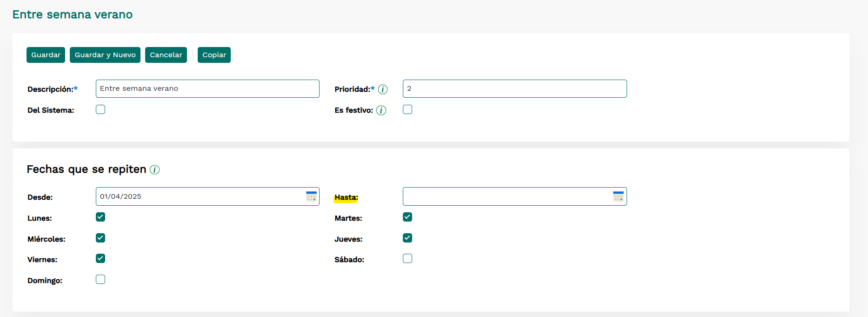Deselect the Viernes checkbox
The height and width of the screenshot is (317, 868).
pos(100,258)
